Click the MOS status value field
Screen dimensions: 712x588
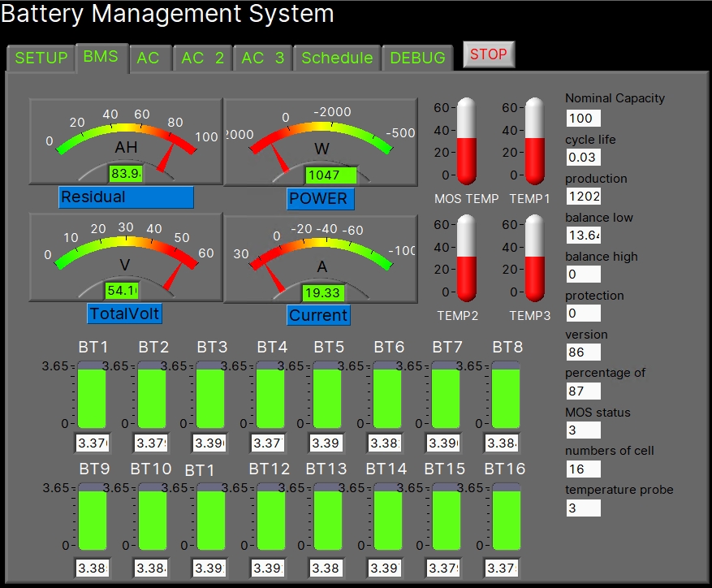click(x=584, y=430)
